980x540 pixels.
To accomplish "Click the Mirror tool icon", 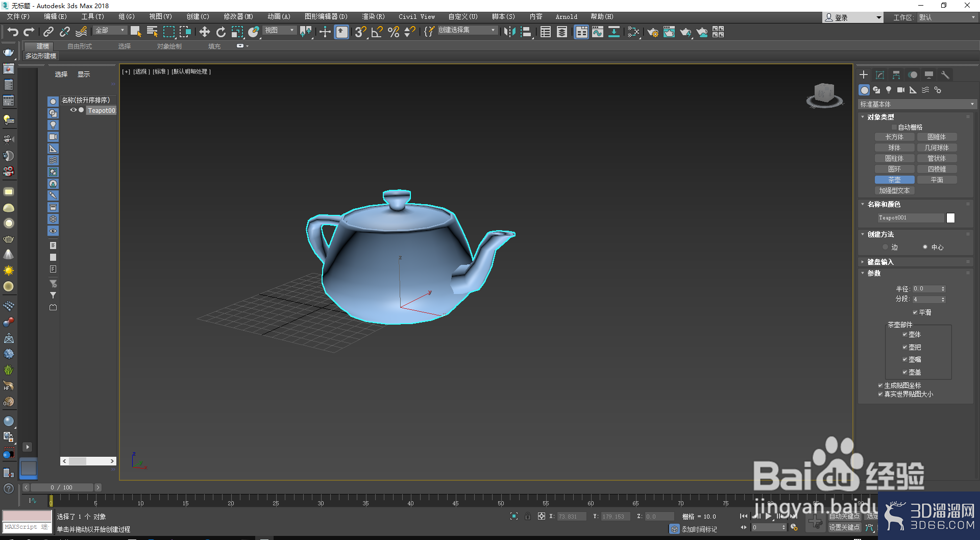I will pos(509,32).
